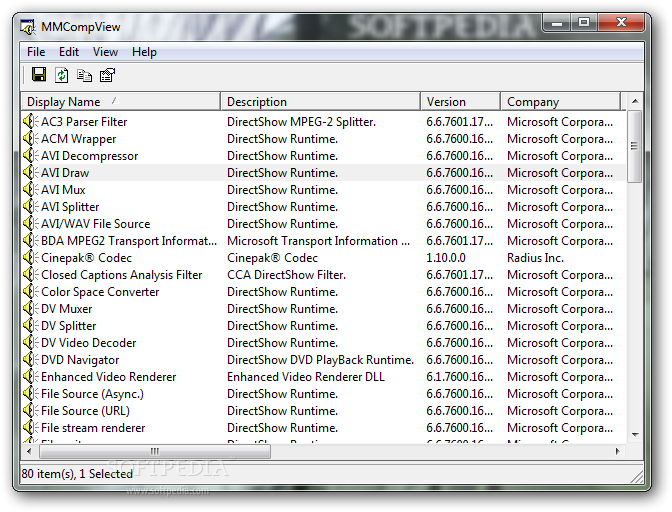Image resolution: width=672 pixels, height=512 pixels.
Task: Select the AVI Splitter row name
Action: 70,207
